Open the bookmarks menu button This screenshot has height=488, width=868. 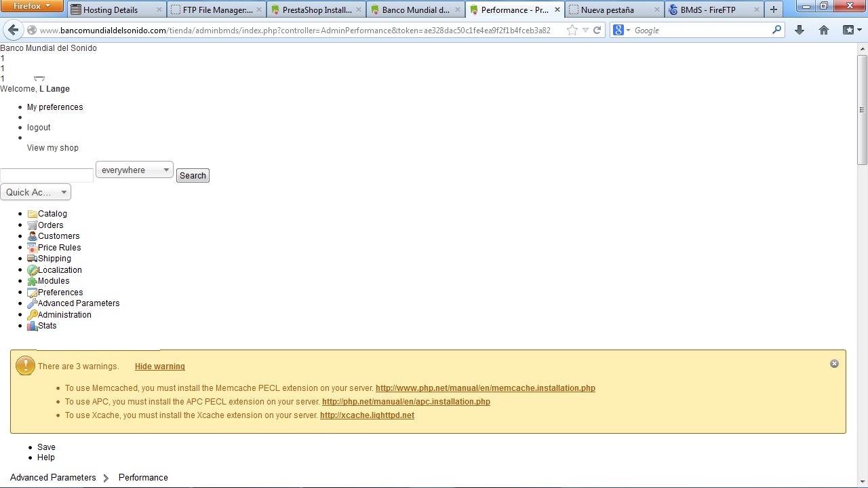tap(851, 30)
